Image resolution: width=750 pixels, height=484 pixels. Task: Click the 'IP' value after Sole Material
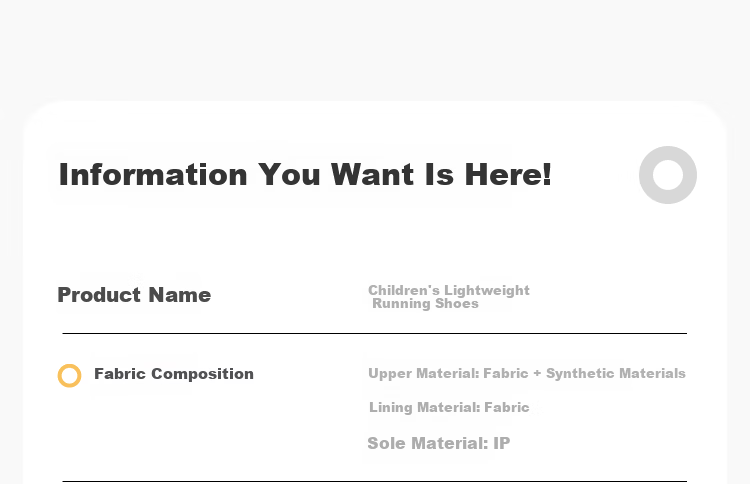point(502,443)
